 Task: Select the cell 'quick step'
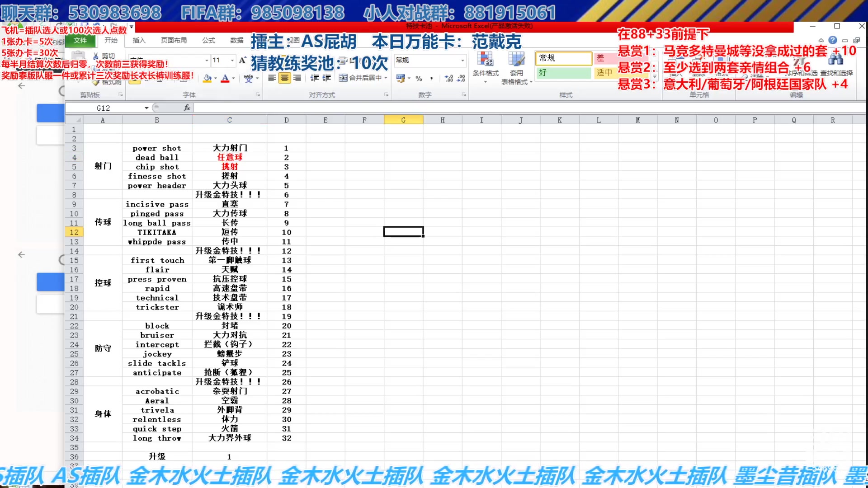(x=157, y=429)
